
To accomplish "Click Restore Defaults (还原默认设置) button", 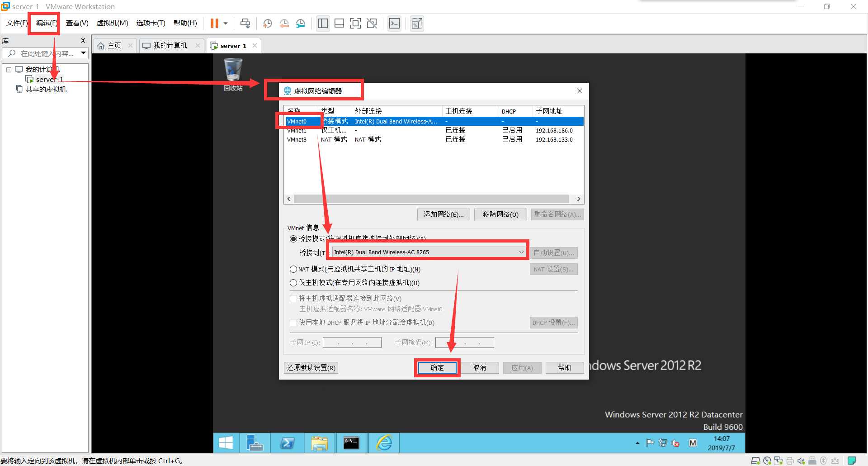I will [311, 368].
